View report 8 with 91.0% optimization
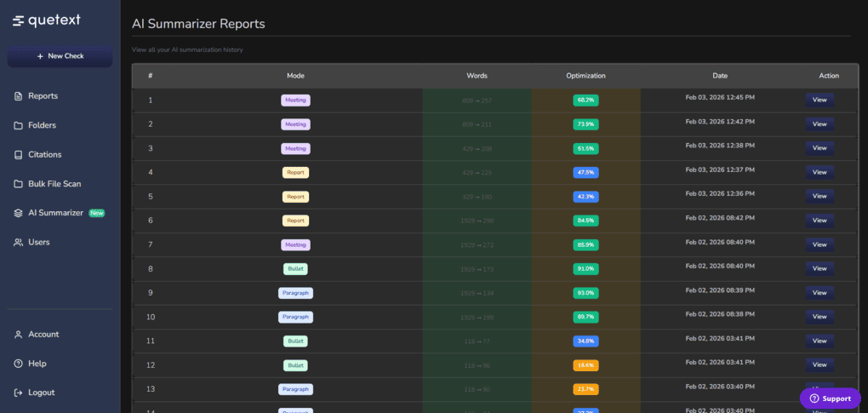The width and height of the screenshot is (868, 413). (819, 268)
